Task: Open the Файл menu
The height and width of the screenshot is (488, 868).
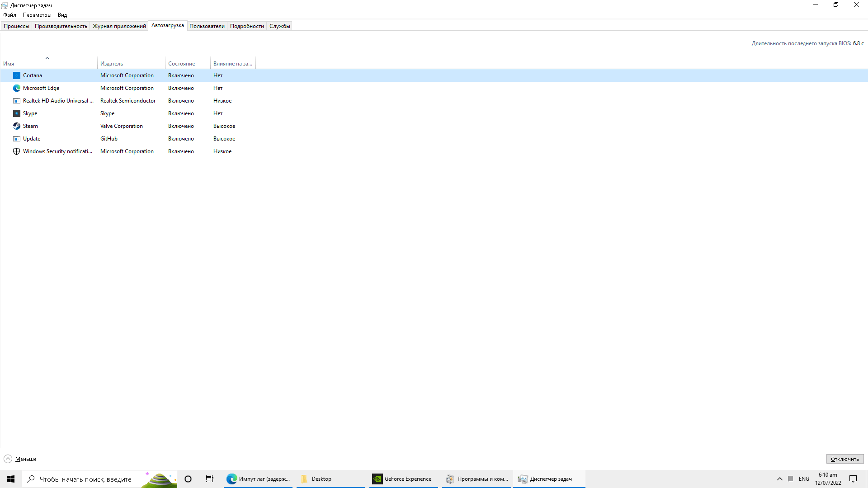Action: [9, 15]
